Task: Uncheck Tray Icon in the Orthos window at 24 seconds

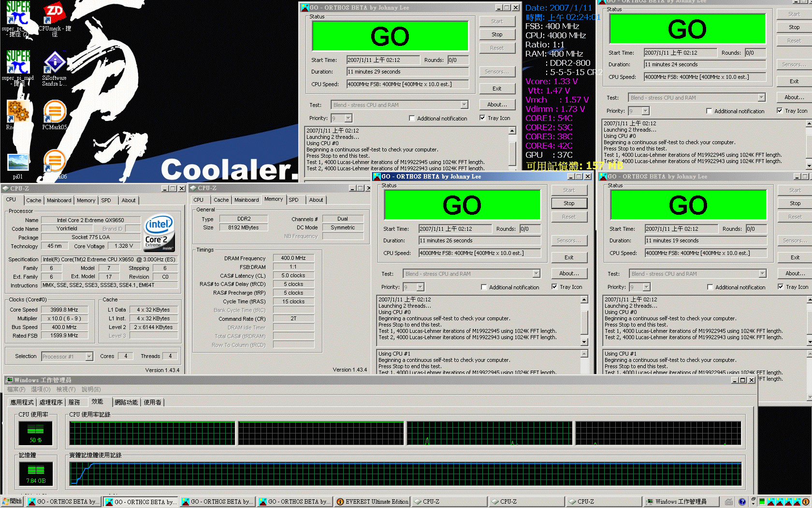Action: [780, 110]
